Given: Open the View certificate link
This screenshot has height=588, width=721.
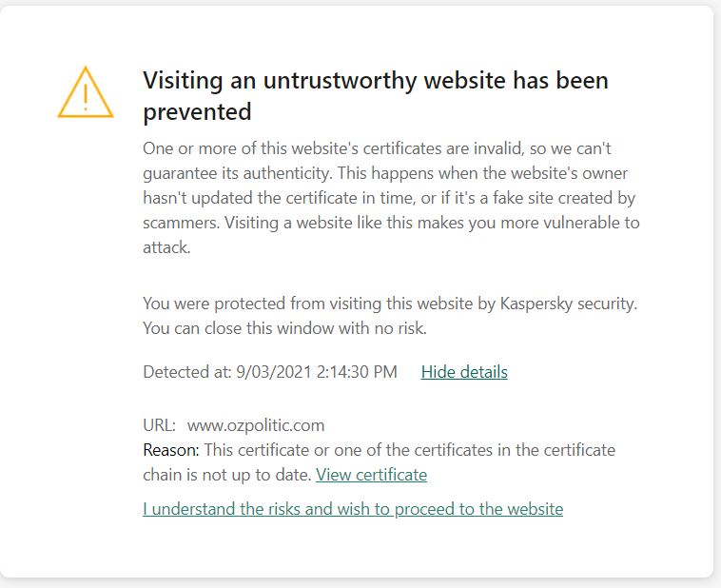Looking at the screenshot, I should 371,474.
